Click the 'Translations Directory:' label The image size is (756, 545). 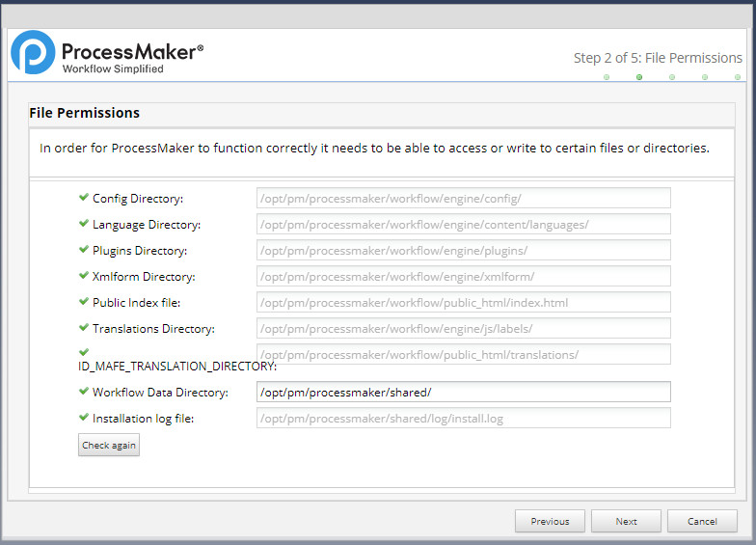pos(154,329)
